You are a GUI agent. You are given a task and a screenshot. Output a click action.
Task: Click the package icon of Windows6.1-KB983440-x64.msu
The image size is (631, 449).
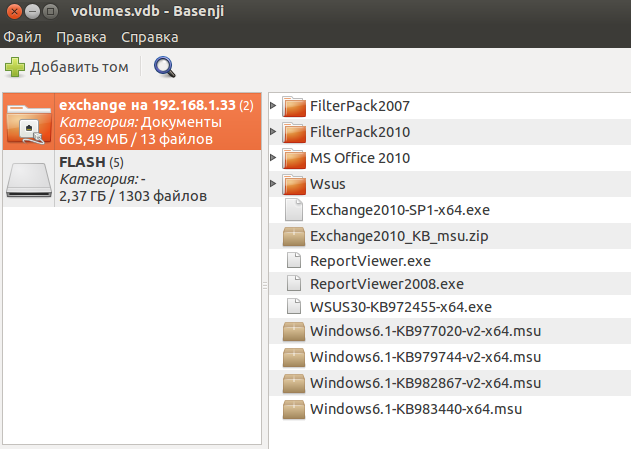coord(294,410)
